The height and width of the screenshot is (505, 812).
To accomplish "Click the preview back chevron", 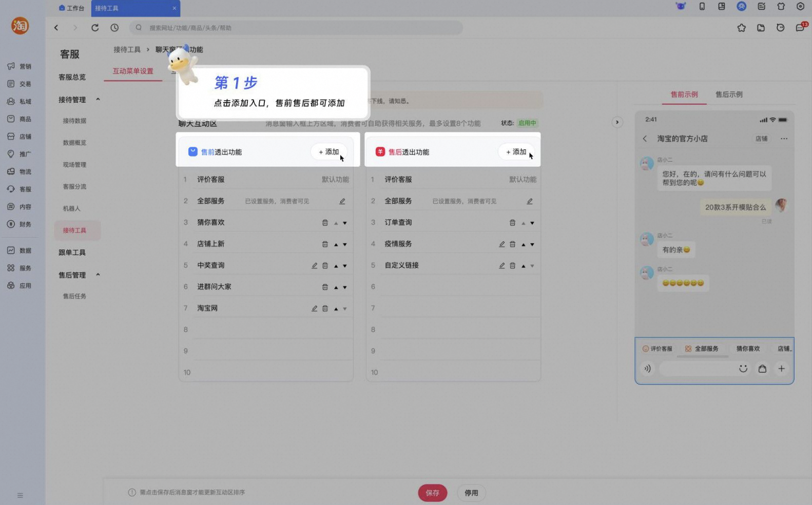I will point(645,139).
